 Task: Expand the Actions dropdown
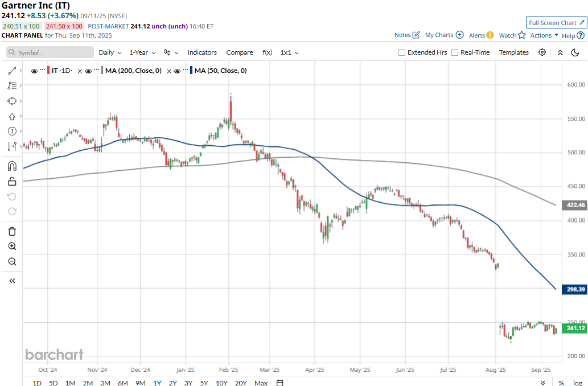point(544,35)
